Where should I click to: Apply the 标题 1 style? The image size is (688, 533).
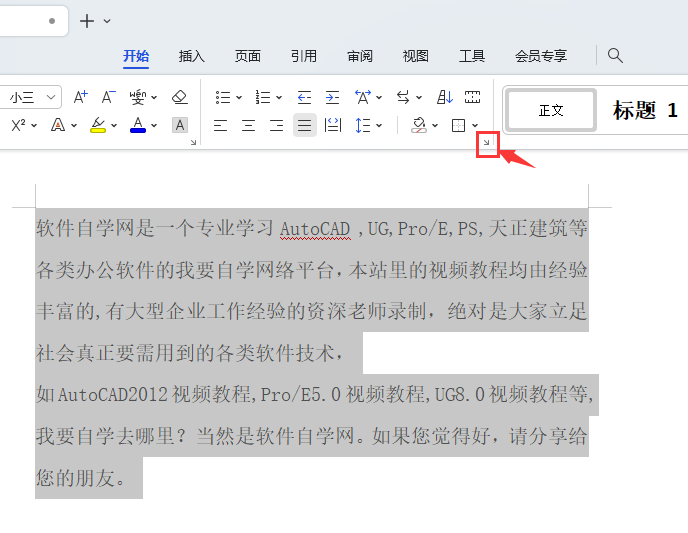coord(645,111)
